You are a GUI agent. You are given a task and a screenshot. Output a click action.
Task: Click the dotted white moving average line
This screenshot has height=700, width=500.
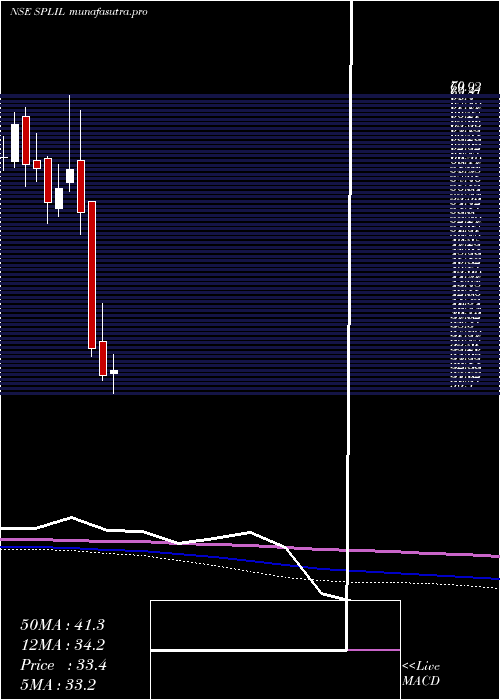250,568
